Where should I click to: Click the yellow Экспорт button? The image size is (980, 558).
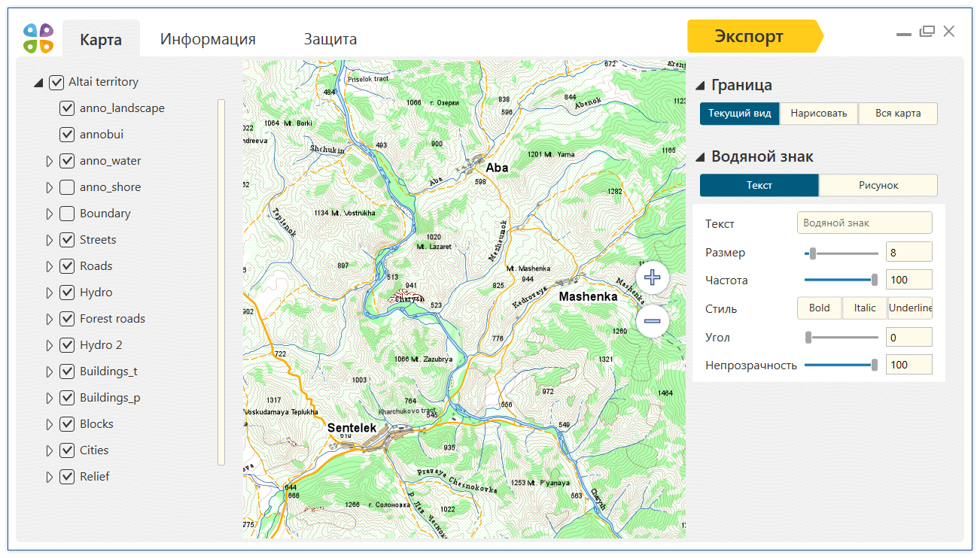point(755,36)
